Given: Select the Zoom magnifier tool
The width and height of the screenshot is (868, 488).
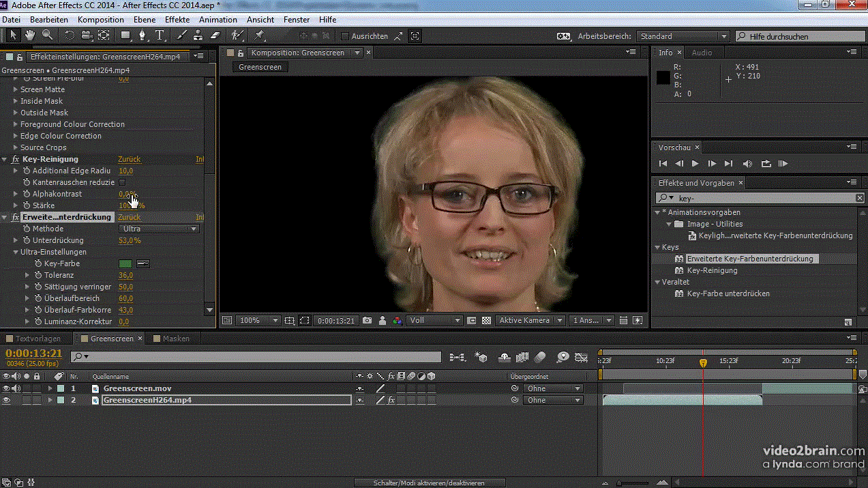Looking at the screenshot, I should pos(47,35).
